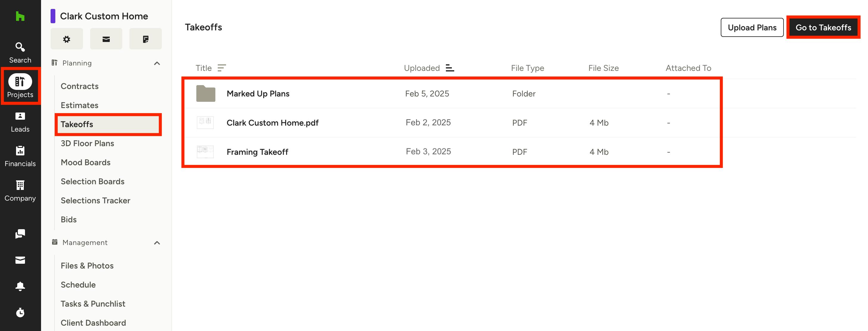Open Estimates in Planning menu
The width and height of the screenshot is (868, 331).
point(79,105)
